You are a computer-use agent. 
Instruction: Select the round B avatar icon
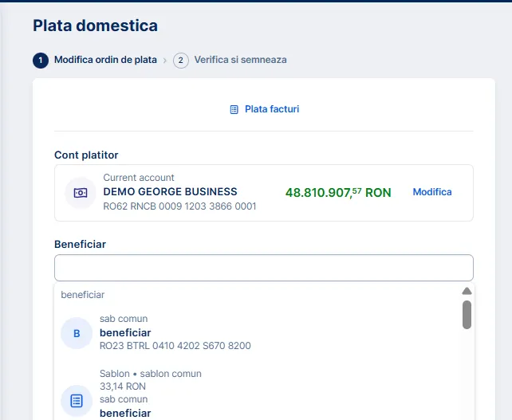point(77,333)
